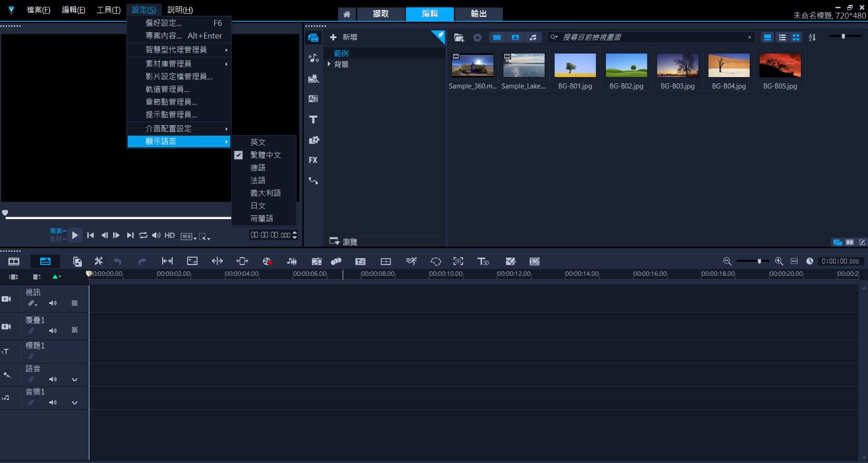Choose 英文 display language
The image size is (868, 463).
(x=264, y=143)
